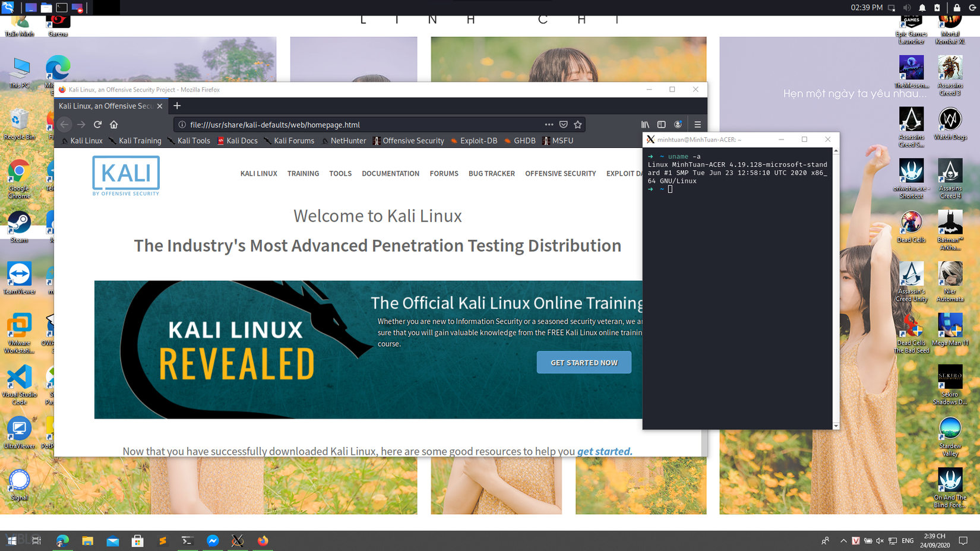This screenshot has height=551, width=980.
Task: Click the Kali logo on the page
Action: pyautogui.click(x=126, y=176)
